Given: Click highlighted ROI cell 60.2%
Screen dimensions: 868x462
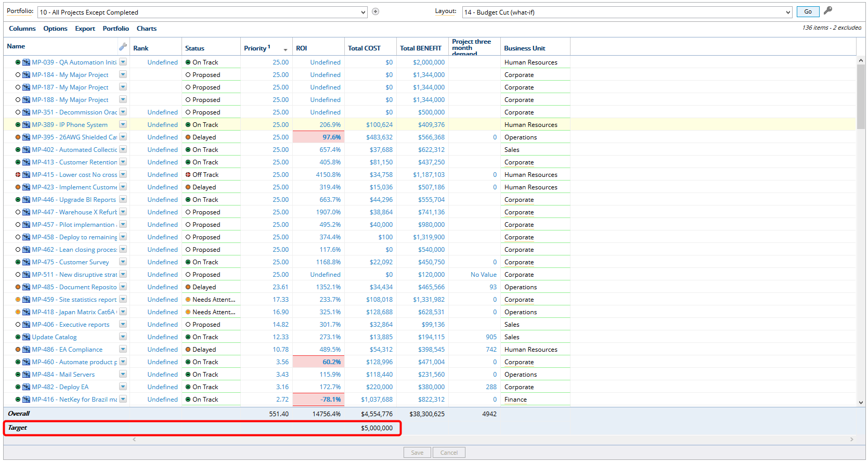Looking at the screenshot, I should (x=318, y=362).
